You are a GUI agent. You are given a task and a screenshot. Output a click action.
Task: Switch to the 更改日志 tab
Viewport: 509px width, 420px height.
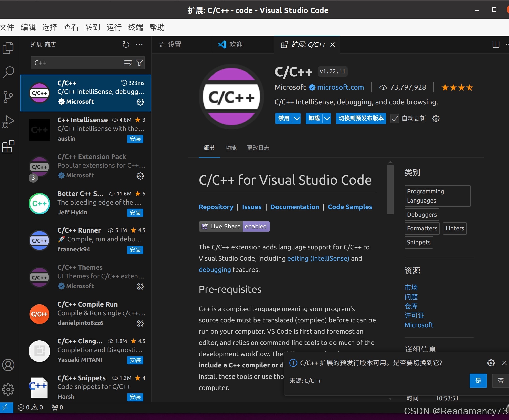[258, 148]
